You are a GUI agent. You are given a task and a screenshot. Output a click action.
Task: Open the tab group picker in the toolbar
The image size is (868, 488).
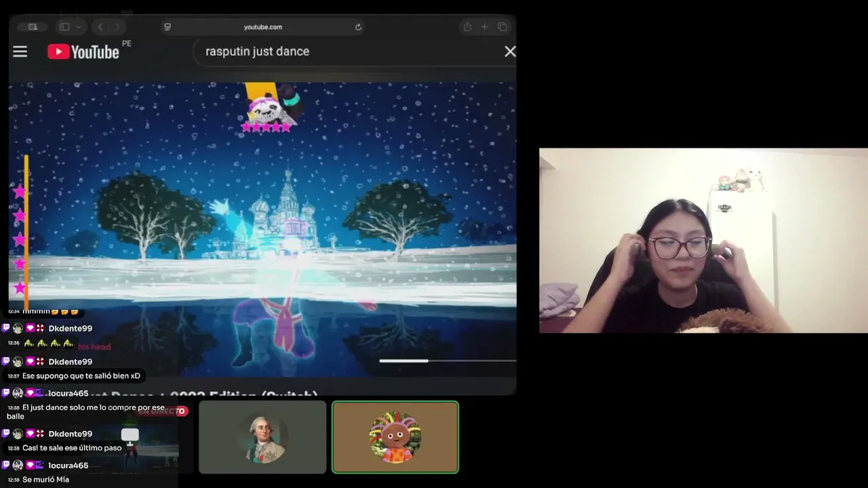tap(32, 27)
